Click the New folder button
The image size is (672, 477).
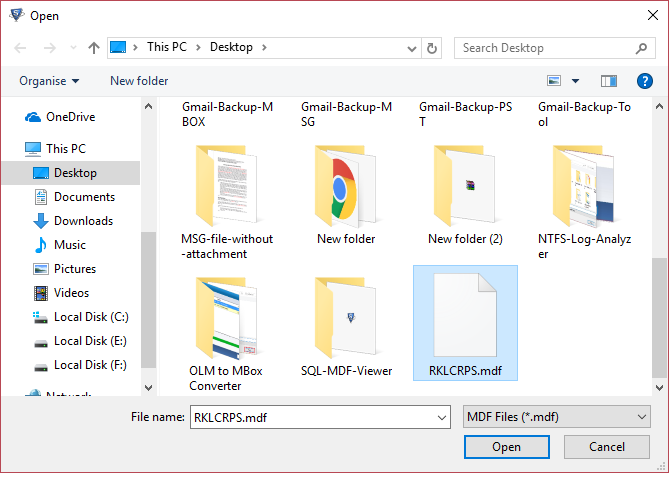pyautogui.click(x=139, y=81)
